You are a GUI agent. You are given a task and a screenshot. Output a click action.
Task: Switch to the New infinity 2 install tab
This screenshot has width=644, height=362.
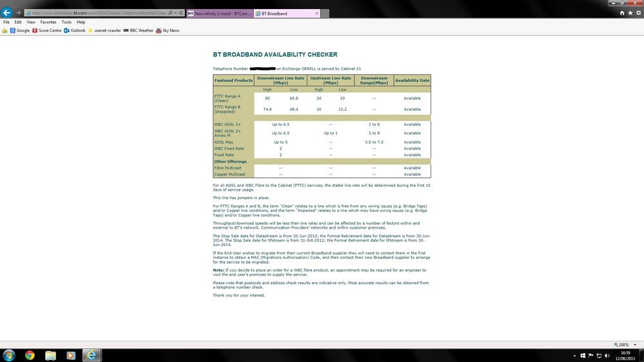[220, 14]
